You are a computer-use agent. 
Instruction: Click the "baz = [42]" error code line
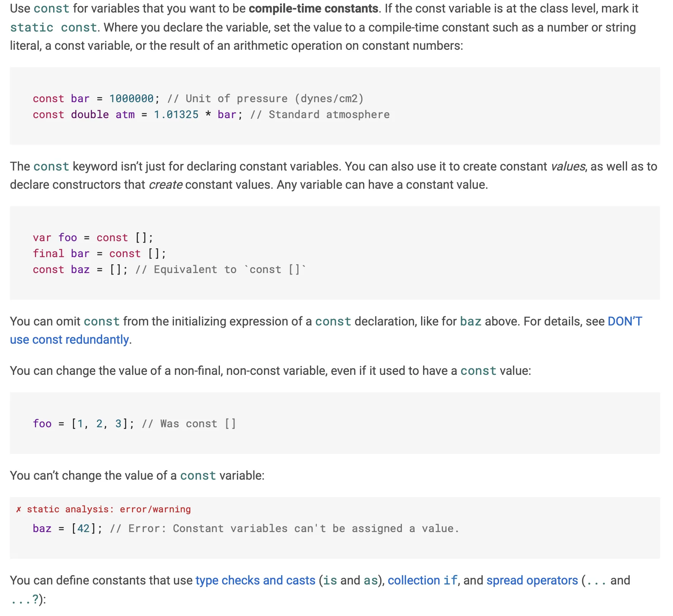pyautogui.click(x=67, y=529)
